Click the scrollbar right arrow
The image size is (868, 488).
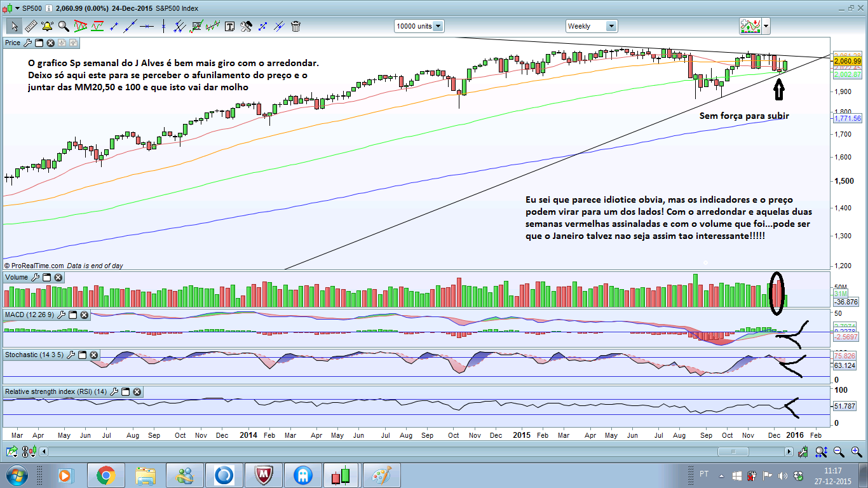[789, 452]
